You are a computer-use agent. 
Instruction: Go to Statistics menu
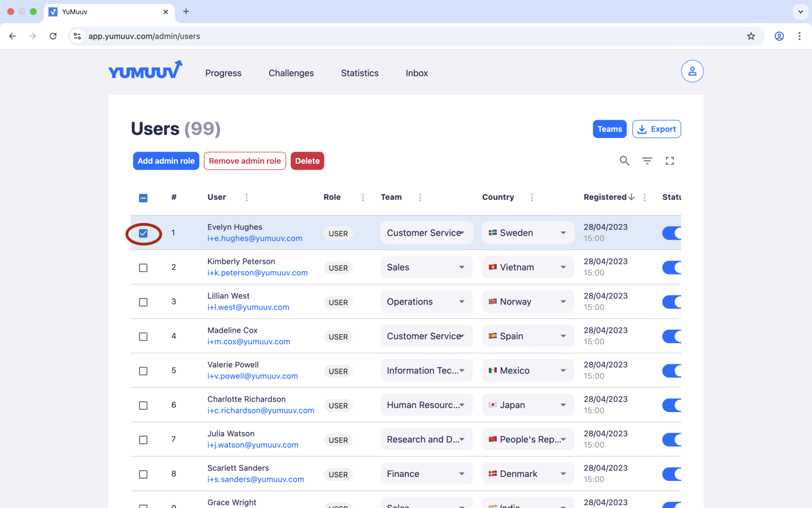360,73
